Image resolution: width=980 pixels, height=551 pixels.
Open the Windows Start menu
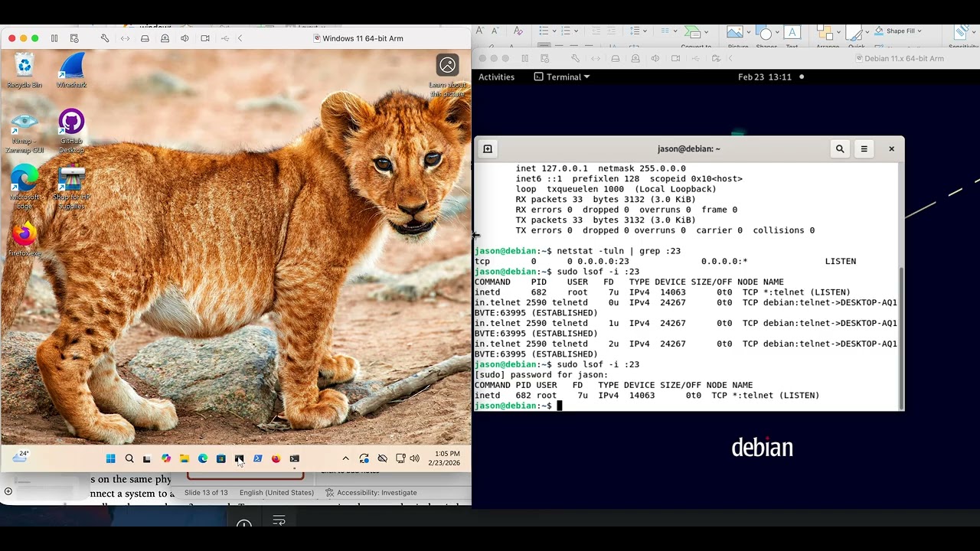click(x=110, y=458)
